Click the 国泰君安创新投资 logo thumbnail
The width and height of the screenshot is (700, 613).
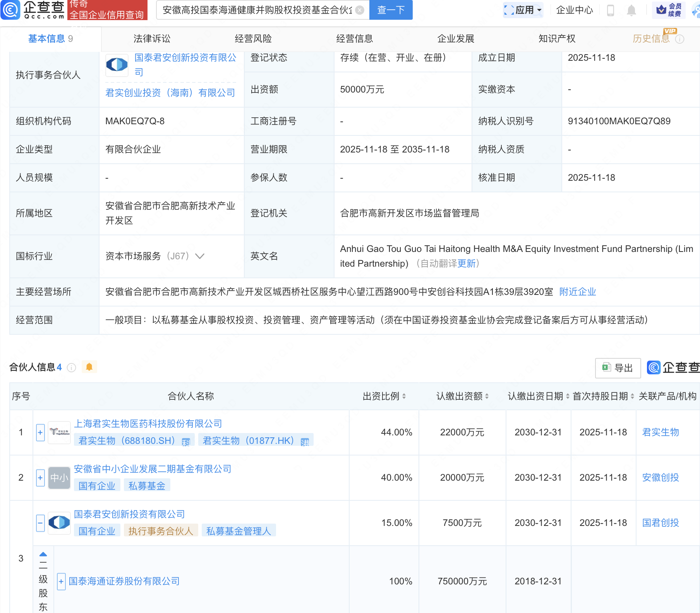coord(117,65)
